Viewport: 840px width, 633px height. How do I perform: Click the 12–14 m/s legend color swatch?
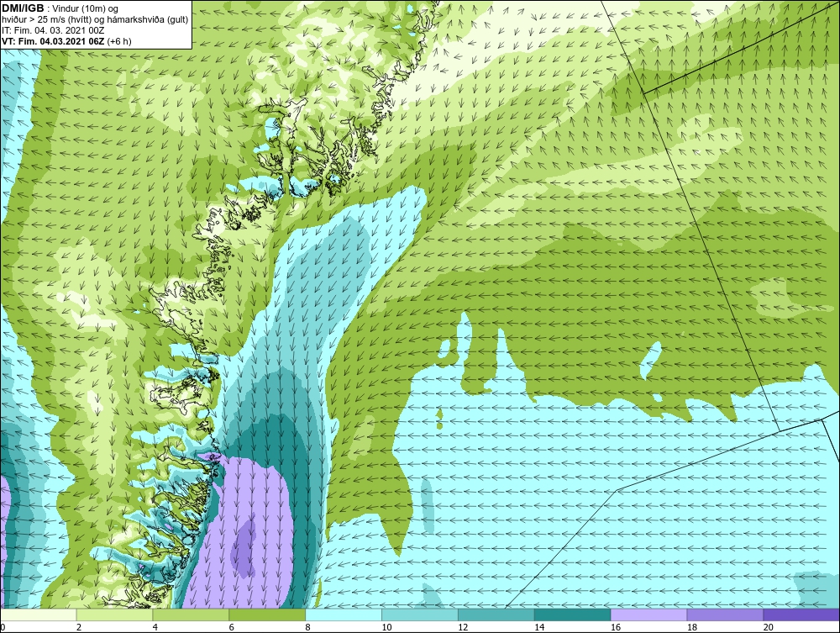click(x=496, y=615)
